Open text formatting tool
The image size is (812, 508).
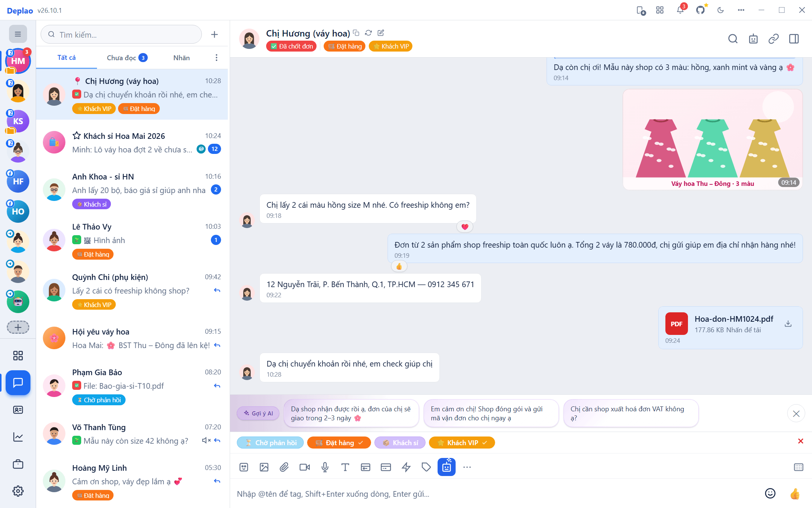pos(345,467)
